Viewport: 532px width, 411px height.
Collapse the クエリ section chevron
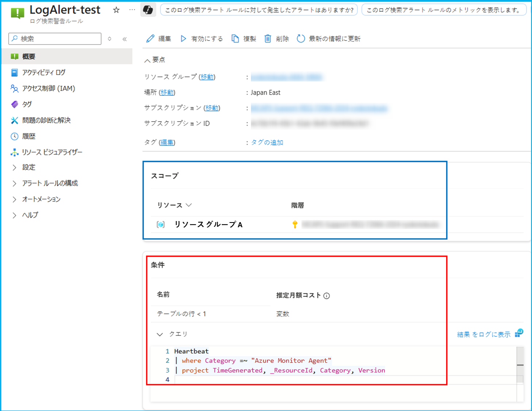160,334
